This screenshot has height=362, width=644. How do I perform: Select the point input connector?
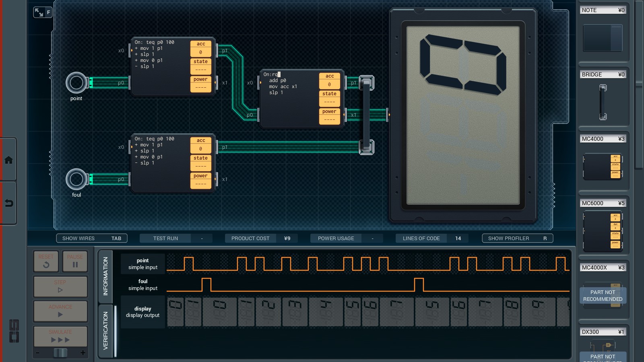(76, 83)
